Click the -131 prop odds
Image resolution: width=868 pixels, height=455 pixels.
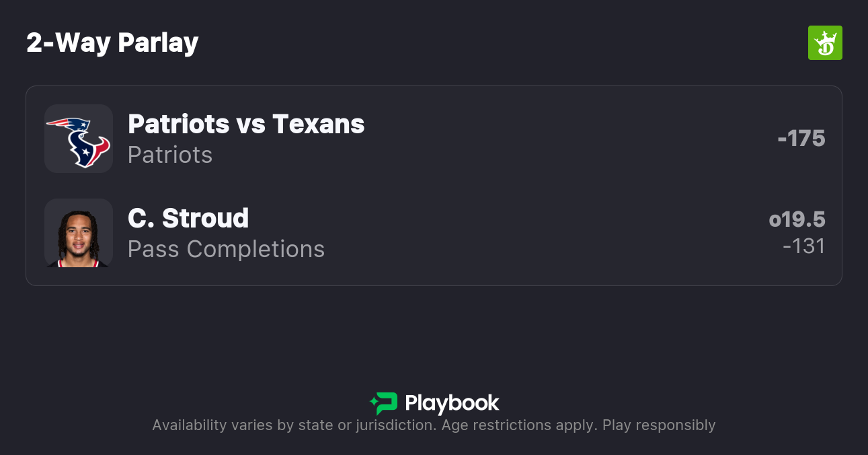coord(803,246)
